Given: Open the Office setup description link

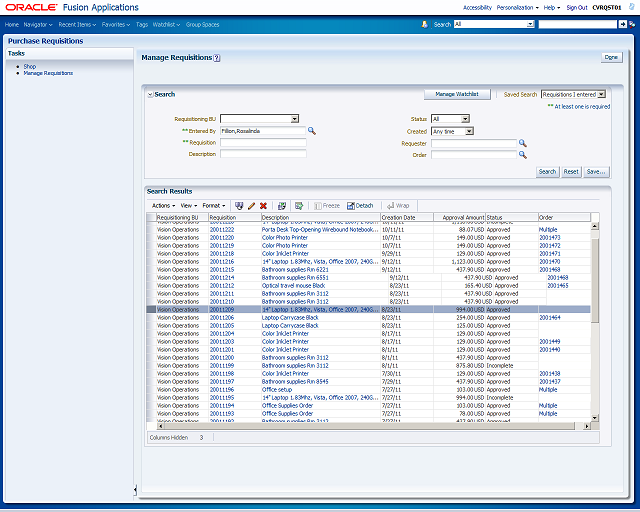Looking at the screenshot, I should 277,390.
